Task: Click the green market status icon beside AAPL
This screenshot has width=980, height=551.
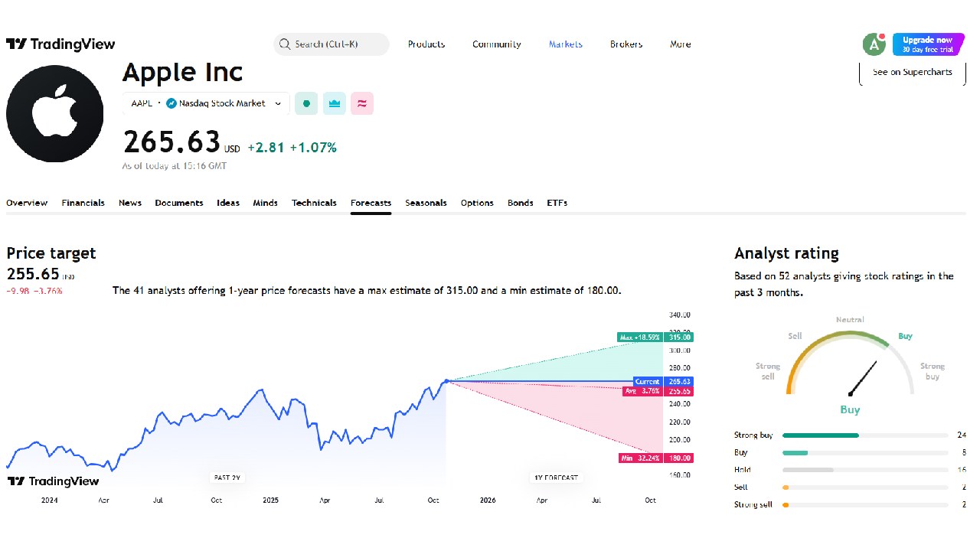Action: (x=305, y=103)
